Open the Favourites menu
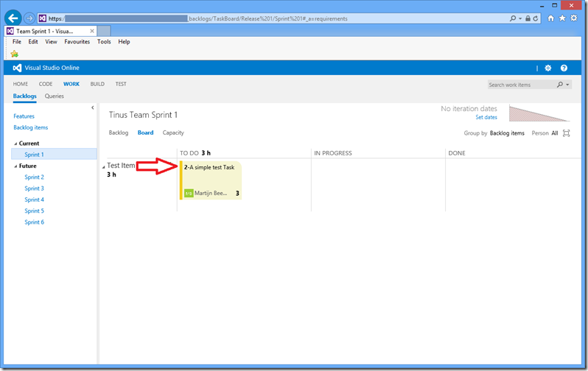 [77, 42]
